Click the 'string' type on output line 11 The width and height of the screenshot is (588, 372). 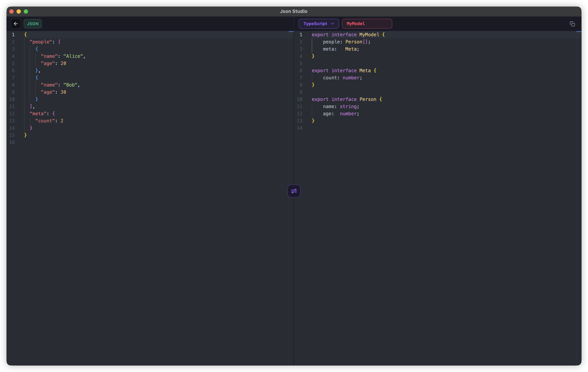(348, 107)
